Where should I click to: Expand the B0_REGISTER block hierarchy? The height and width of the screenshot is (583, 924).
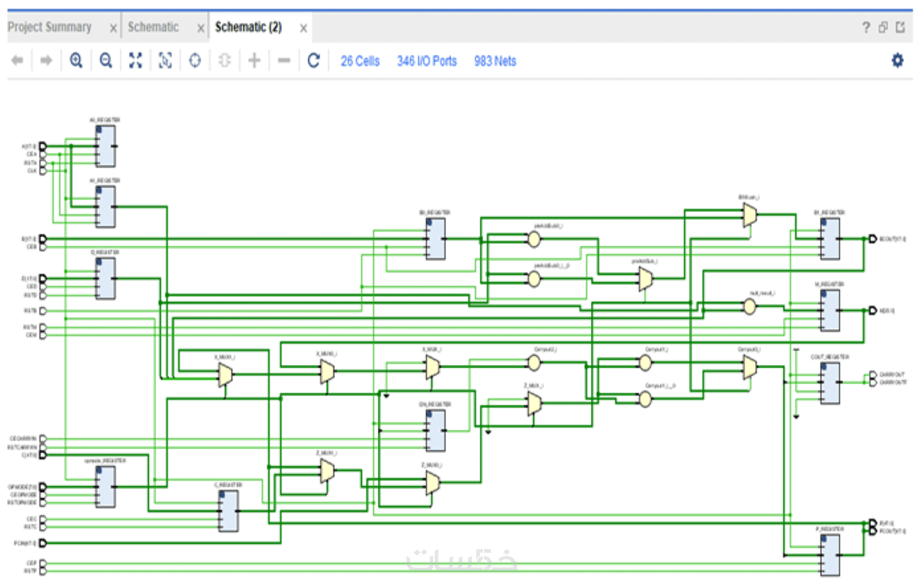[x=429, y=222]
